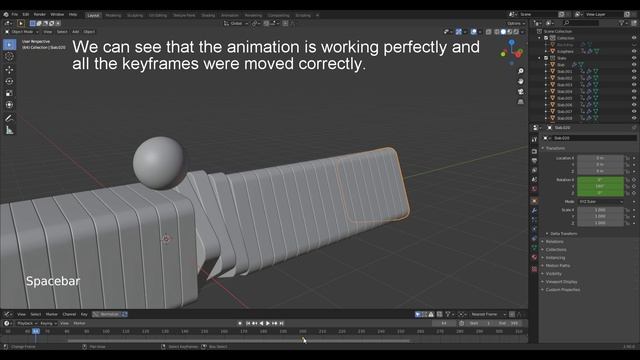The width and height of the screenshot is (640, 360).
Task: Open the Tool properties tab icon
Action: pos(534,140)
